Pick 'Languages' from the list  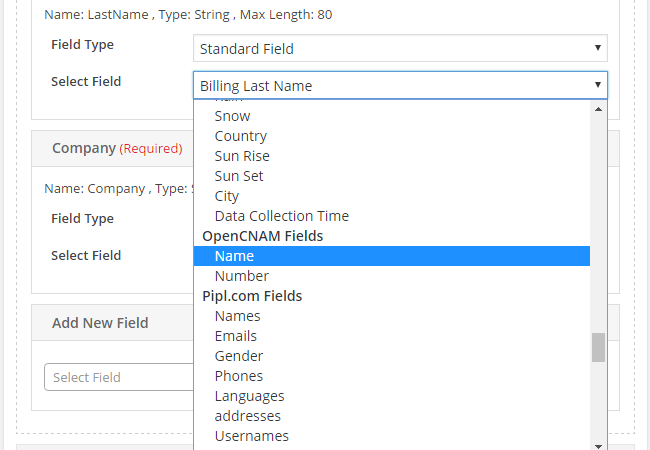click(249, 396)
